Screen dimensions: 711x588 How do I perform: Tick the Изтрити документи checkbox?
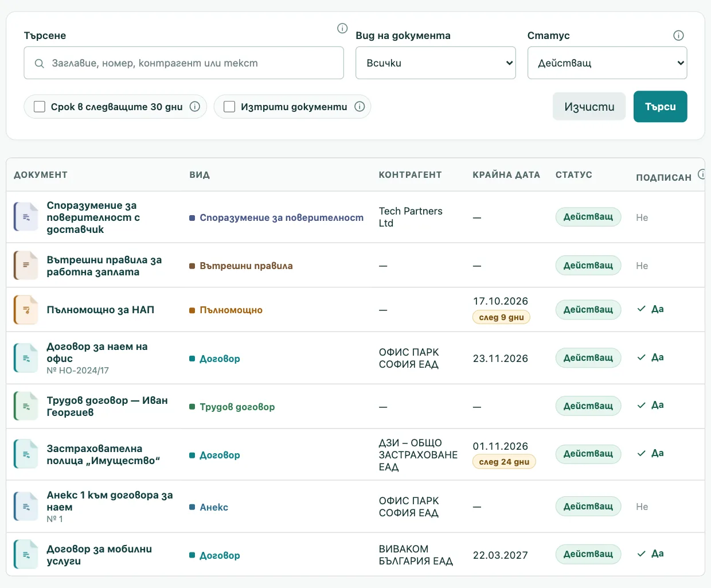click(x=229, y=107)
